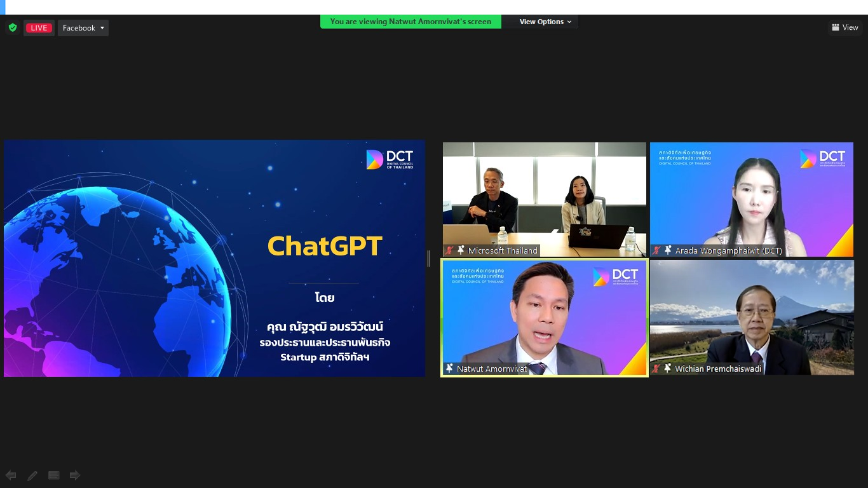Click the next slide arrow icon

pos(75,475)
